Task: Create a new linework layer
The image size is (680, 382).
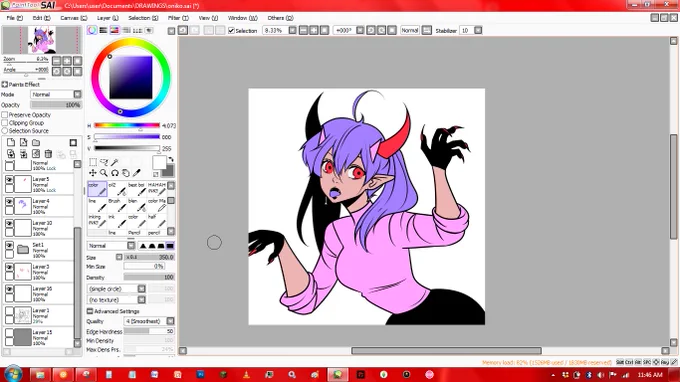Action: [x=23, y=142]
